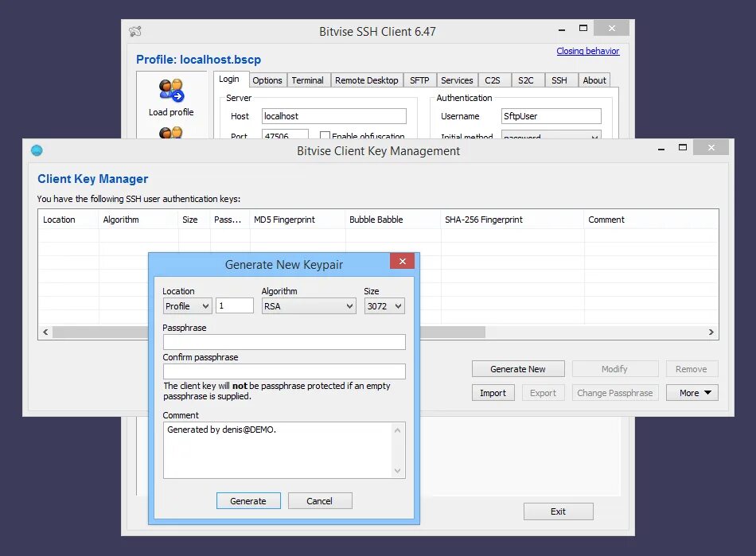Open the Algorithm RSA dropdown
756x556 pixels.
click(309, 306)
